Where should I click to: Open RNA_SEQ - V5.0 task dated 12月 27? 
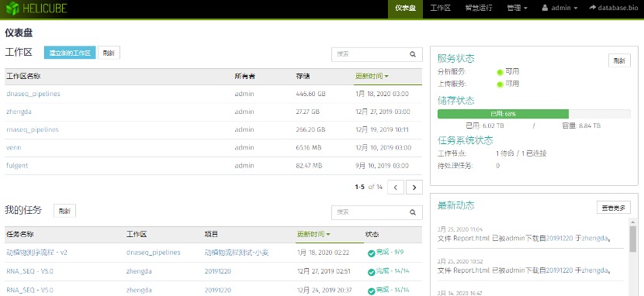[x=29, y=271]
